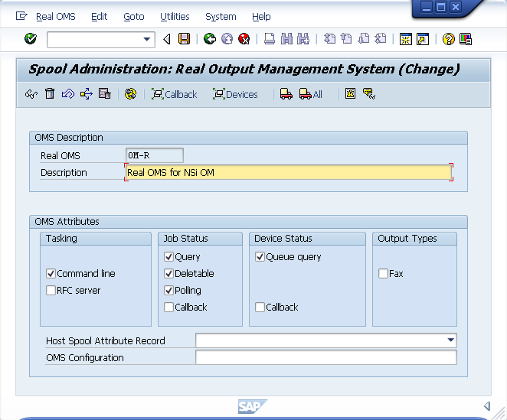Click the green Enter checkmark icon
507x420 pixels.
(31, 39)
